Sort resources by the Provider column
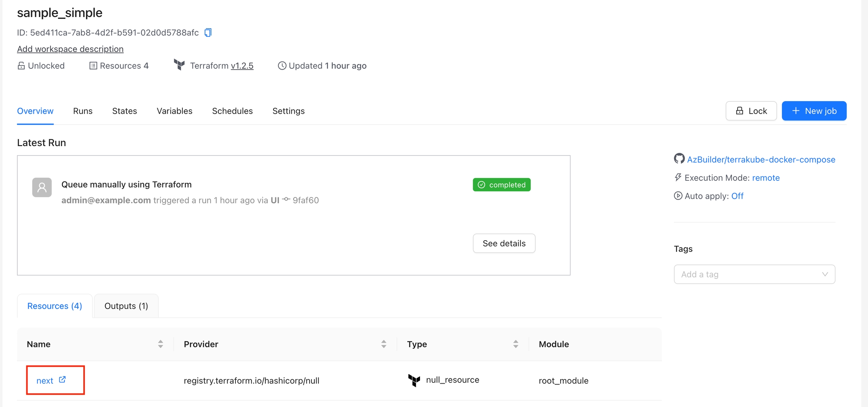This screenshot has width=868, height=407. [384, 344]
